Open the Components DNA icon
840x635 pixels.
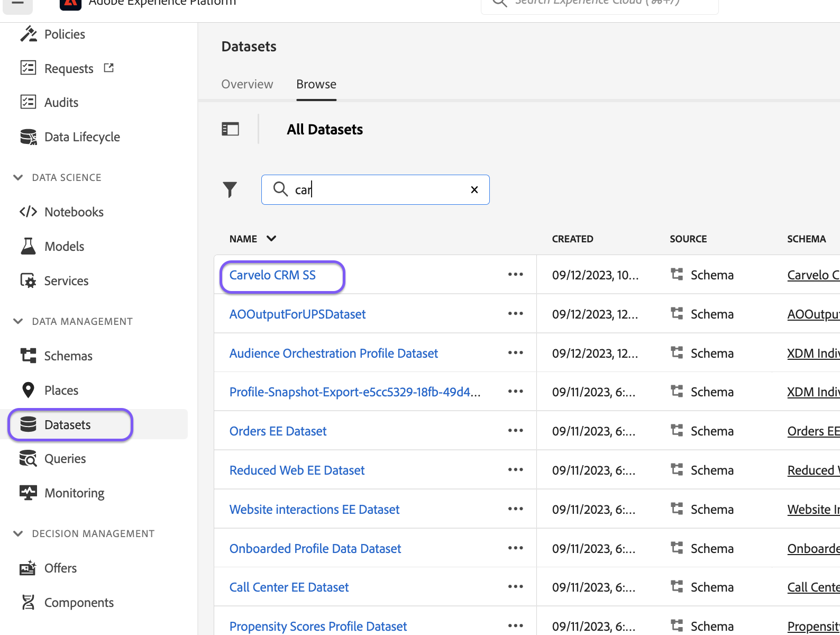(x=28, y=602)
